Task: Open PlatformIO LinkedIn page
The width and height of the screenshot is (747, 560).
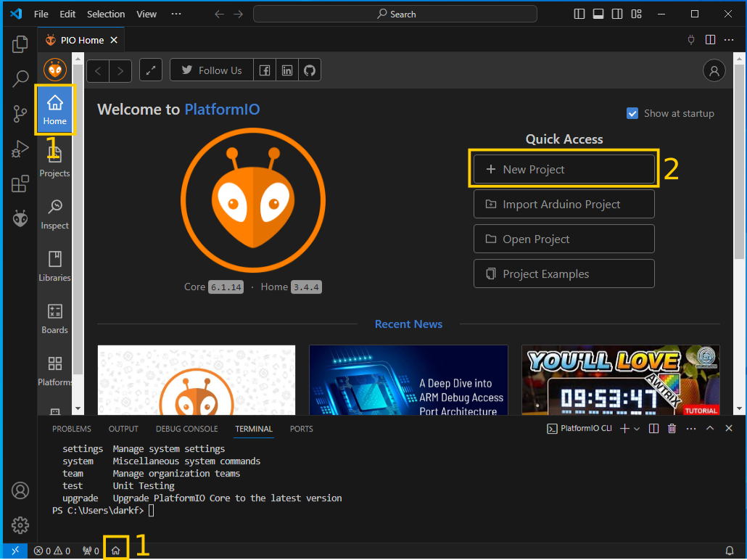Action: 286,70
